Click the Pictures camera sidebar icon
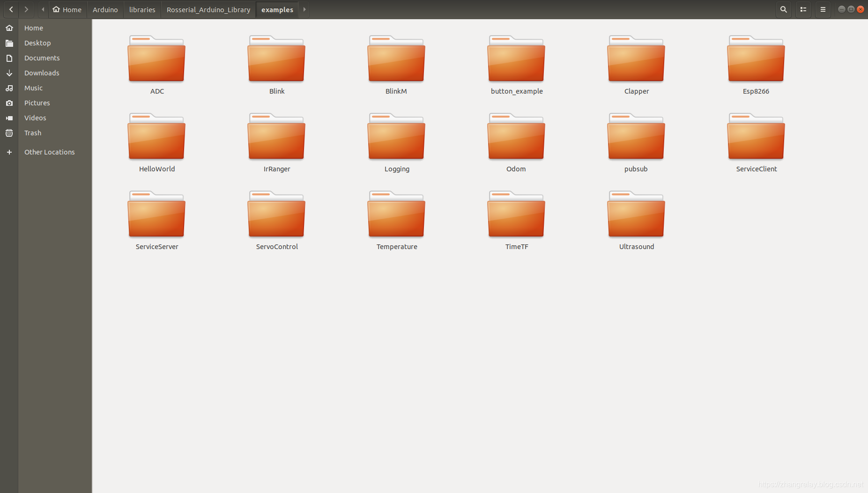Screen dimensions: 868x493 point(9,103)
